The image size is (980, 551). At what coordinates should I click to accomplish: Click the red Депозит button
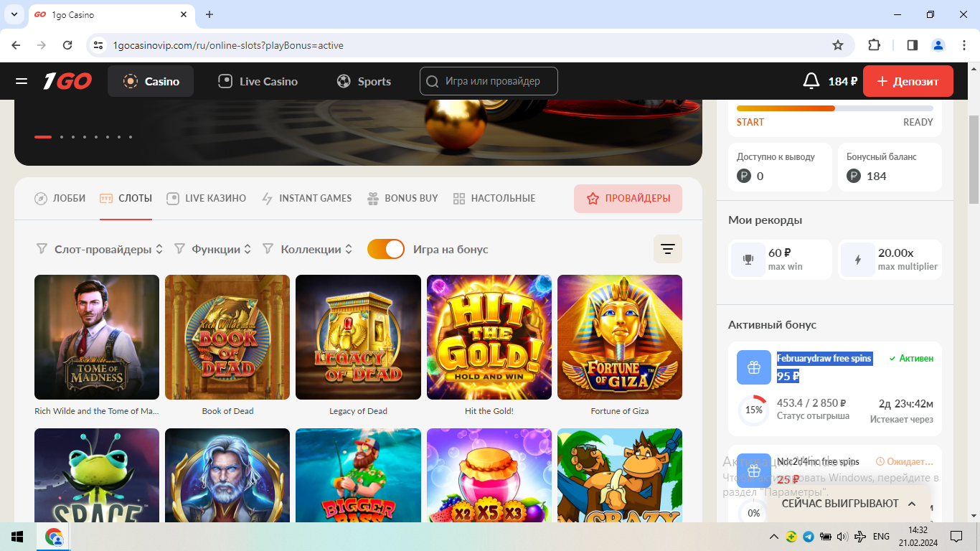click(x=908, y=81)
